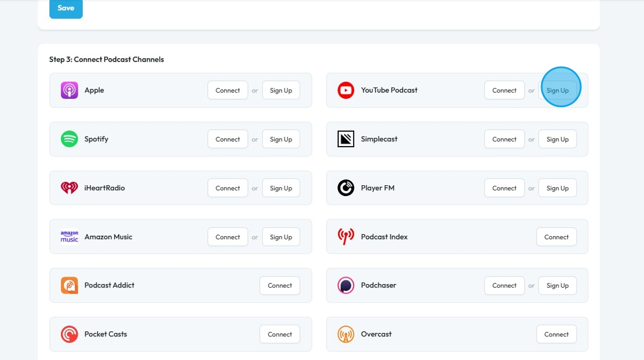Viewport: 644px width, 360px height.
Task: Click the Podcast Index icon
Action: 346,237
